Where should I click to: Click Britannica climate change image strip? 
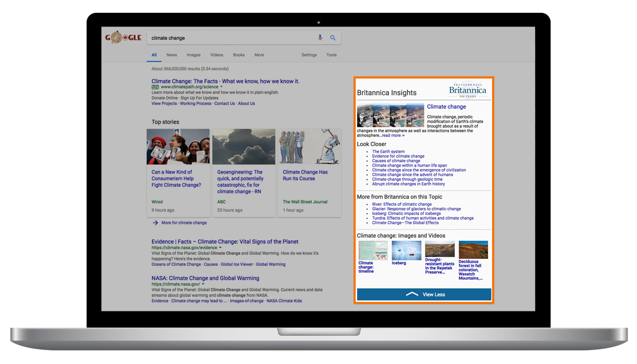391,115
